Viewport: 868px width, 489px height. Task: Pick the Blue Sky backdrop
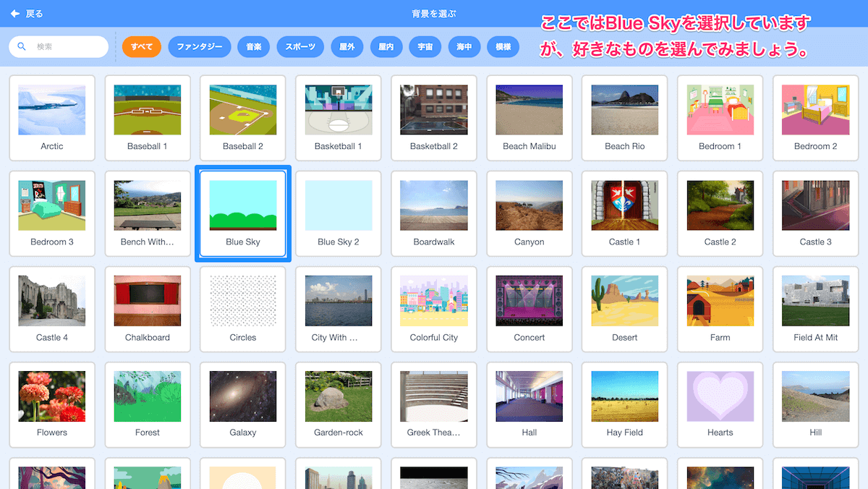(243, 213)
